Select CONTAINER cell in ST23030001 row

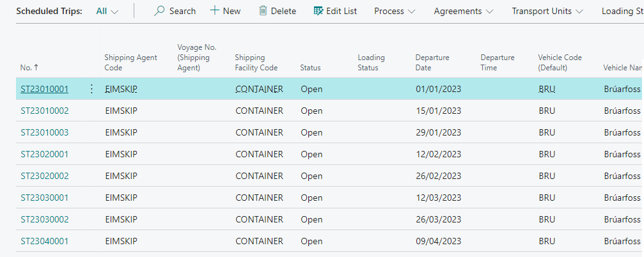(x=259, y=198)
